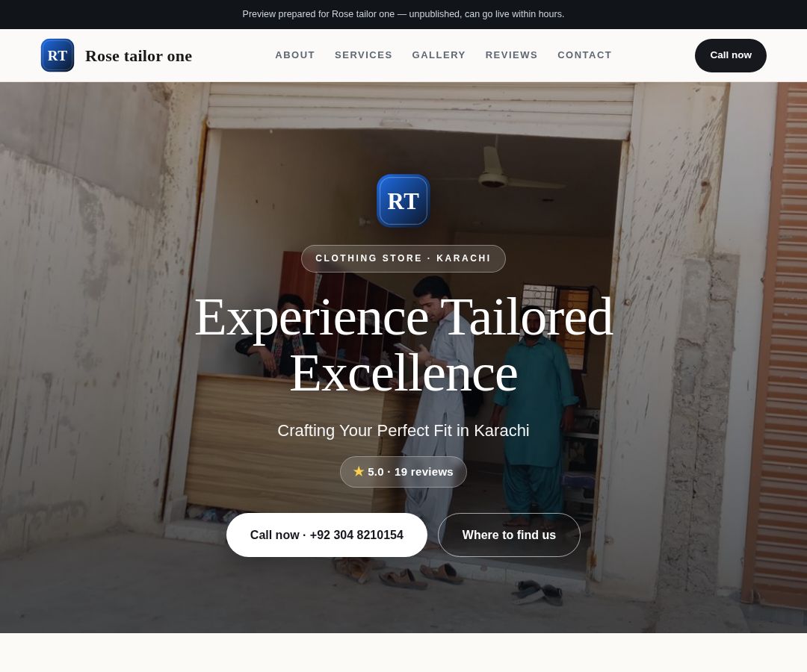Click the Experience Tailored Excellence headline

click(x=403, y=345)
